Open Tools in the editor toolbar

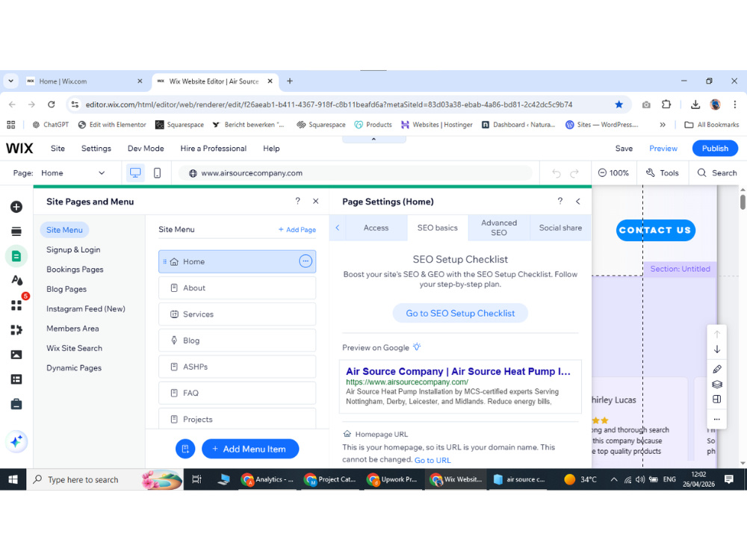coord(662,173)
